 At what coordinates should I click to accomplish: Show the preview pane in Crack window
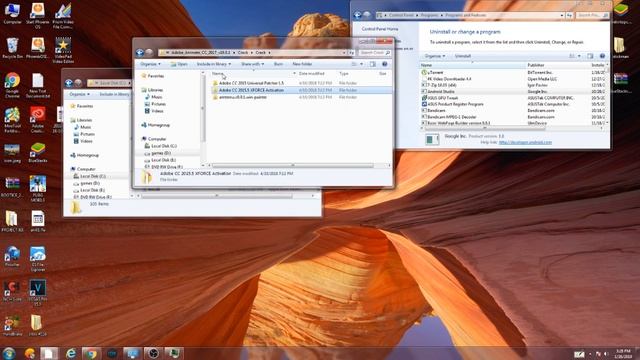(373, 64)
